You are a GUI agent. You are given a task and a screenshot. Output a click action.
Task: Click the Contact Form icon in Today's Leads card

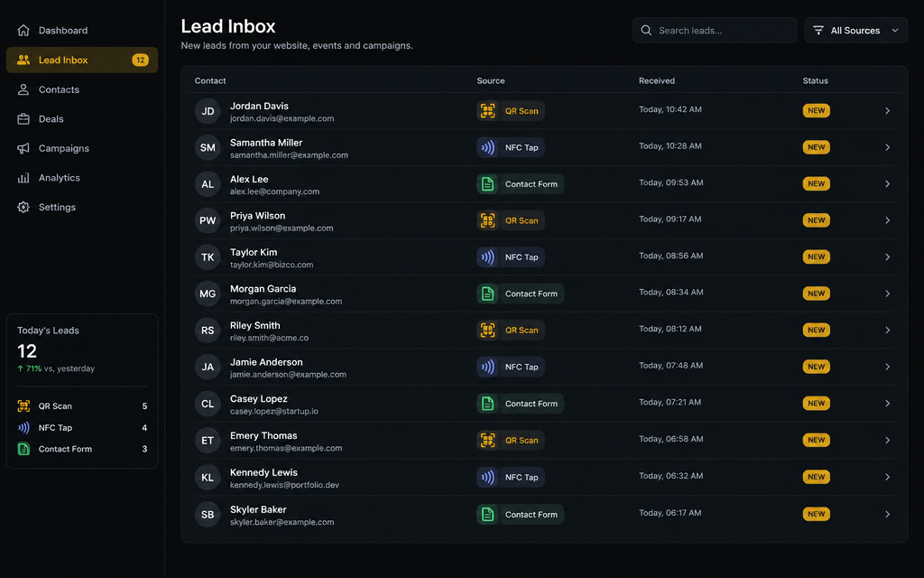tap(23, 449)
